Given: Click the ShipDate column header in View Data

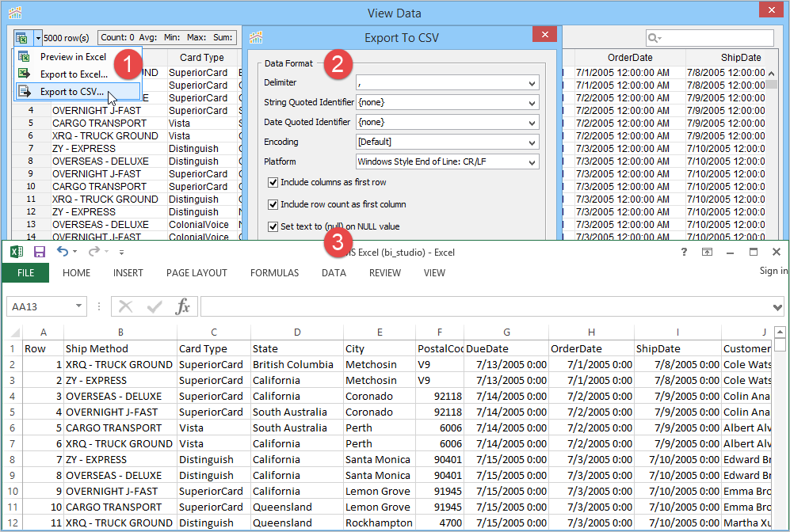Looking at the screenshot, I should (741, 57).
